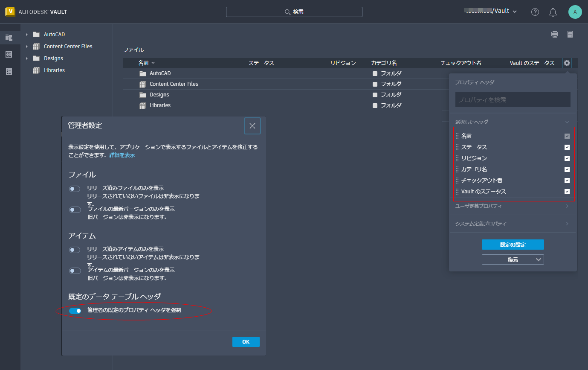Click Content Center Files library icon in table
The width and height of the screenshot is (588, 370).
pyautogui.click(x=143, y=84)
